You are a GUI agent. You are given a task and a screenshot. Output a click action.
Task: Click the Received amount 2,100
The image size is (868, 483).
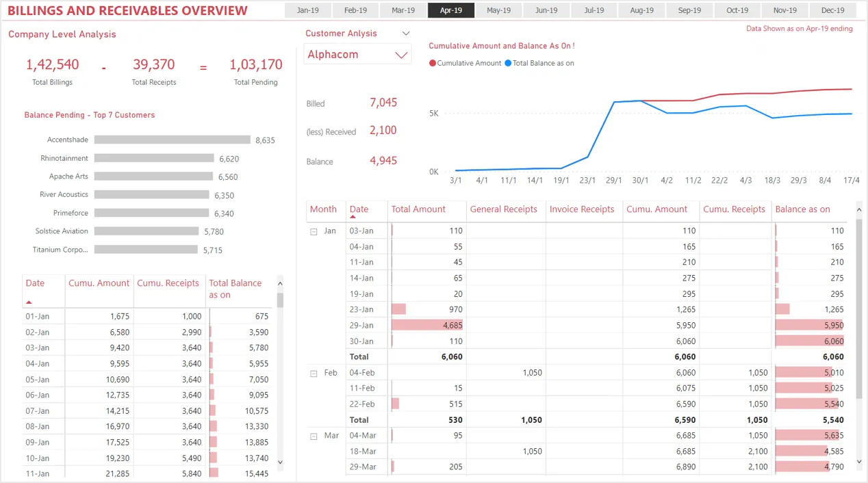383,130
